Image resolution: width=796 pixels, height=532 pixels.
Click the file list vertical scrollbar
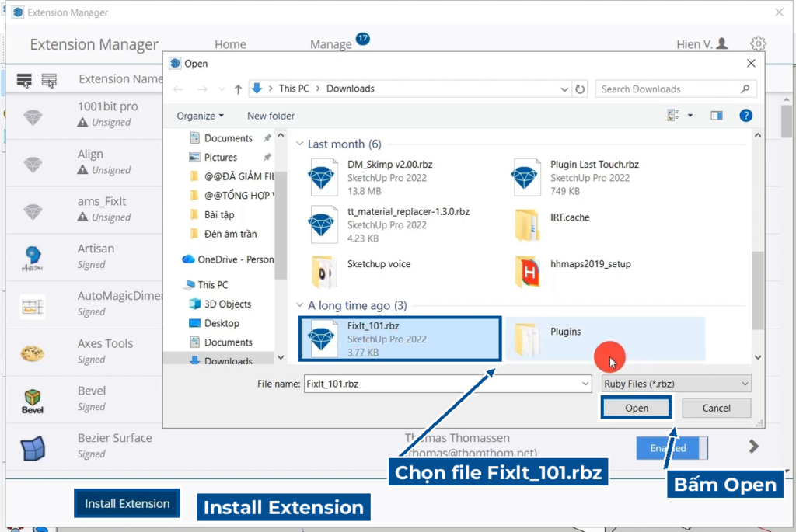click(757, 290)
